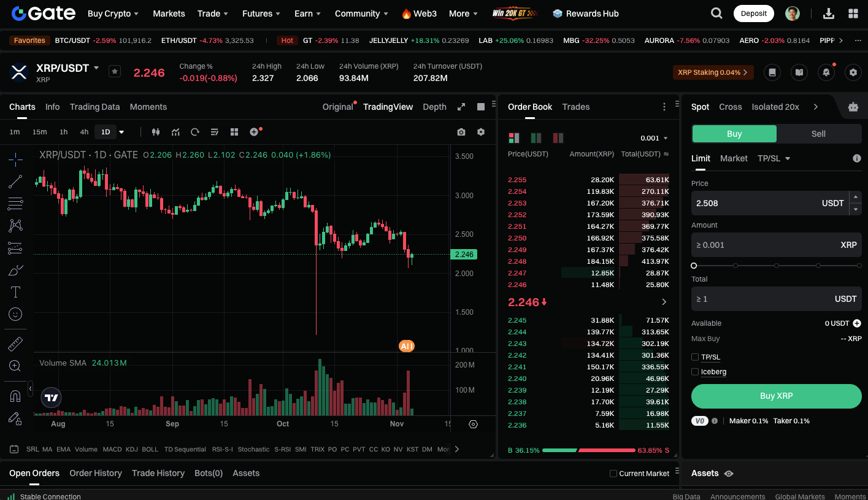Enable the Iceberg order checkbox

pos(695,372)
